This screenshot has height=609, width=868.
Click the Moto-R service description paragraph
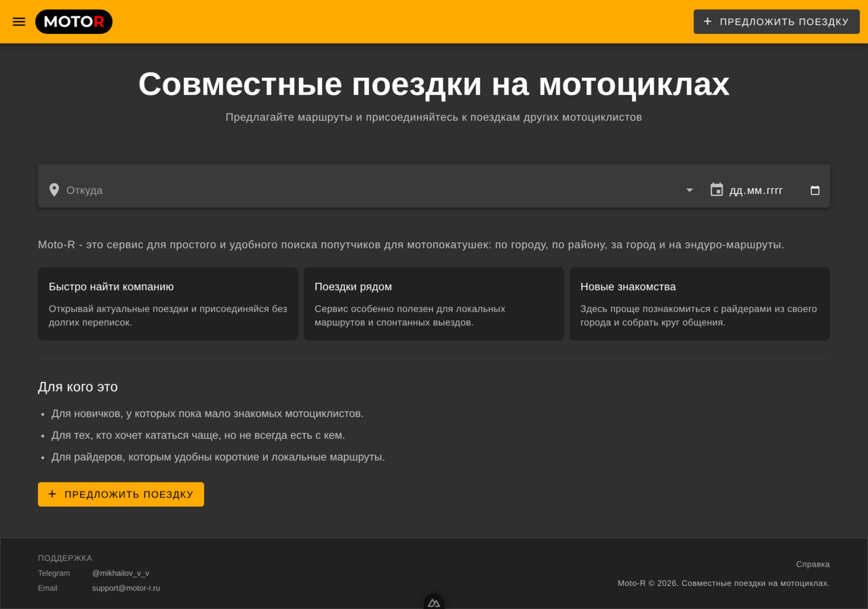tap(411, 245)
